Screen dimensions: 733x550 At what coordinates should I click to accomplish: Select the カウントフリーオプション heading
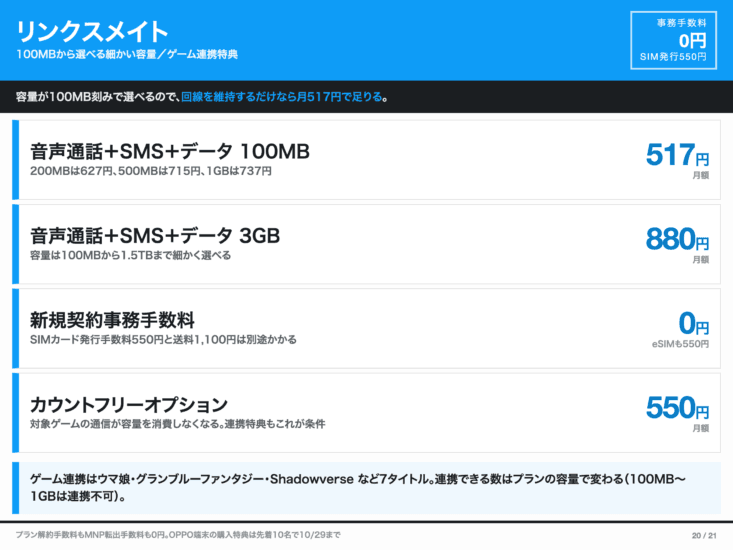pos(129,405)
